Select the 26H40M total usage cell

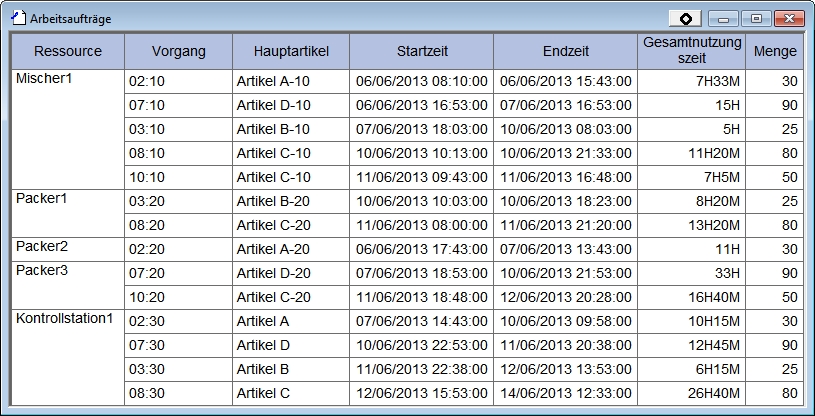(692, 393)
